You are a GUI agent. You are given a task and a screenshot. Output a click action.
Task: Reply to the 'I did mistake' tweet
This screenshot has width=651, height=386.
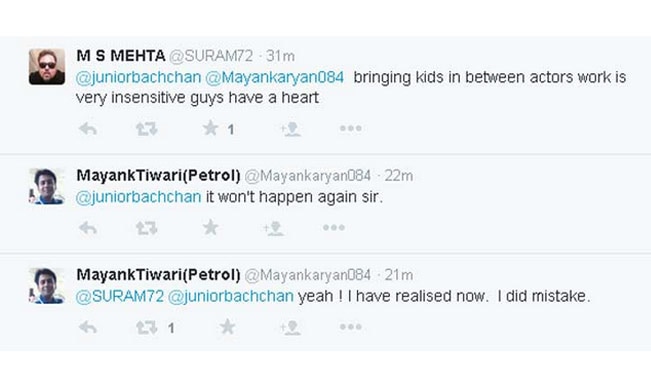point(88,327)
